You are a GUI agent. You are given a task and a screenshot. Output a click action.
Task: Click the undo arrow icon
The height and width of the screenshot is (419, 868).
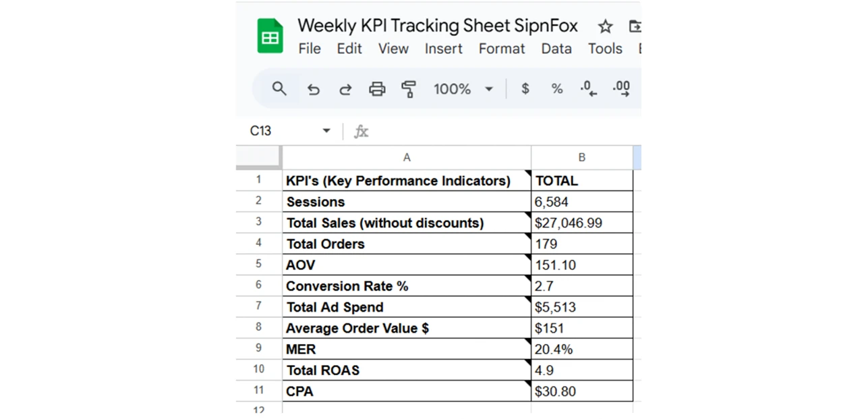tap(313, 89)
